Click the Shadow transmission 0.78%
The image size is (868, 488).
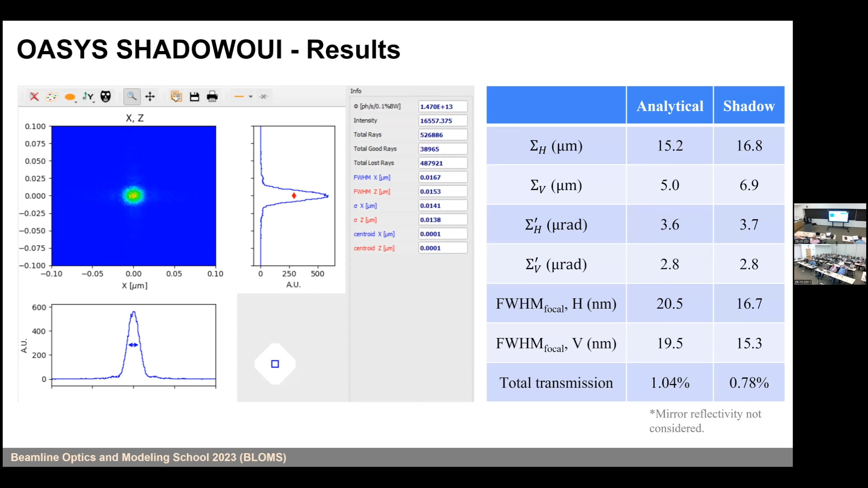click(749, 383)
